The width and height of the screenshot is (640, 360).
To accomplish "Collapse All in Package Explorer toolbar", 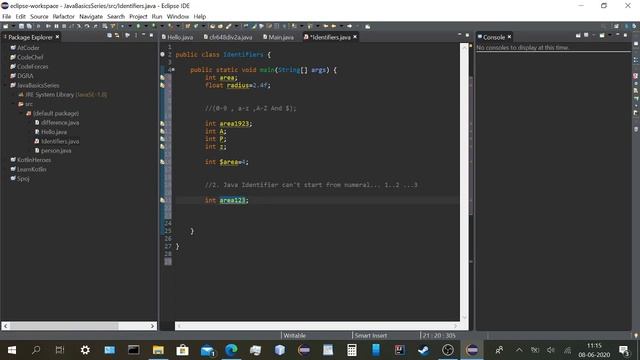I will (109, 36).
